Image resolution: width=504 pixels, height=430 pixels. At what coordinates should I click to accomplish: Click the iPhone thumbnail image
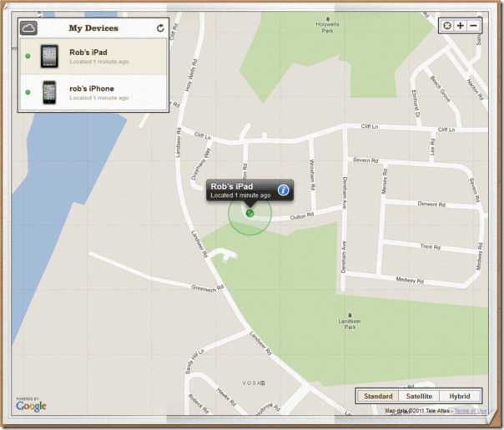pos(49,93)
